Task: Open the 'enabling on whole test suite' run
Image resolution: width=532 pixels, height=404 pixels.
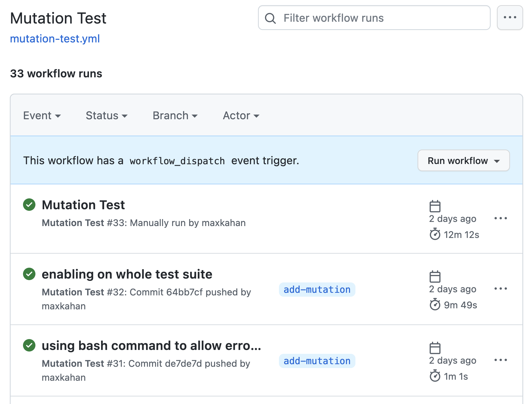Action: 127,274
